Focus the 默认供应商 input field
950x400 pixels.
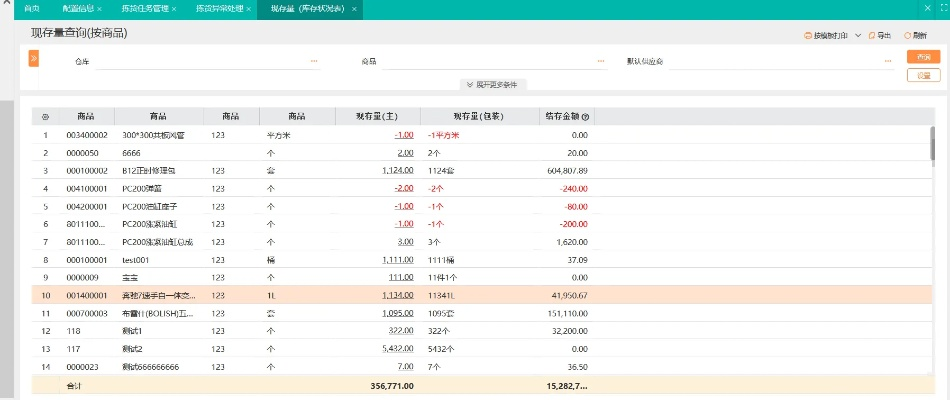tap(782, 62)
